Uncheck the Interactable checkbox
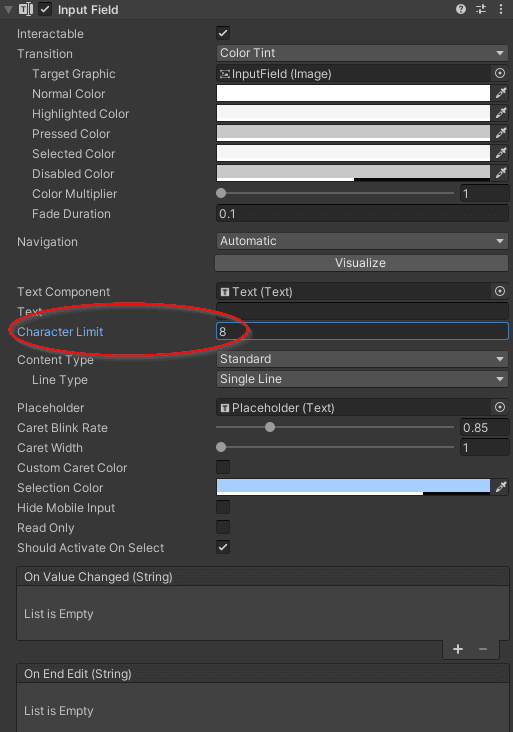Viewport: 513px width, 732px height. coord(223,33)
